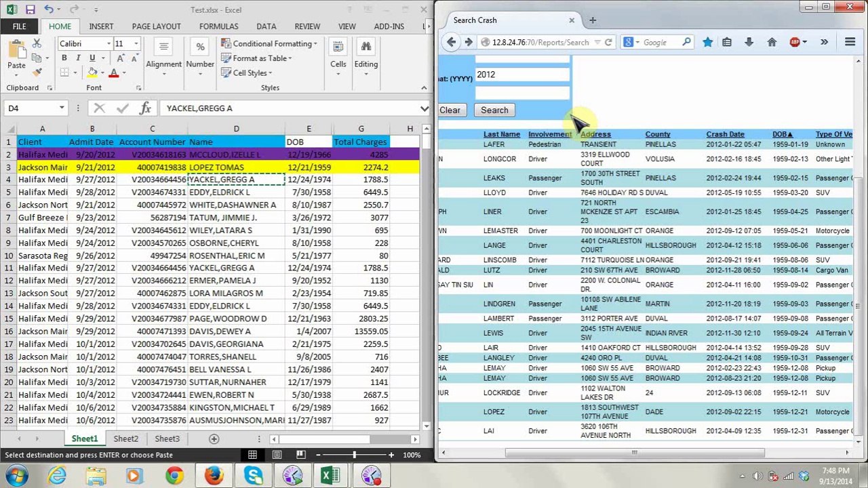Go to the Firefox home page
The width and height of the screenshot is (868, 488).
[772, 42]
